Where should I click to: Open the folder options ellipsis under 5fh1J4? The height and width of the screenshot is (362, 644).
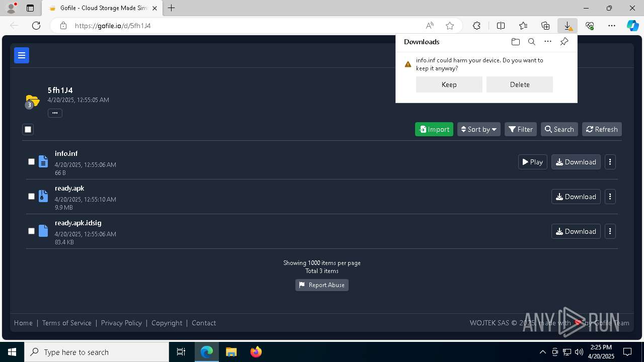click(55, 113)
